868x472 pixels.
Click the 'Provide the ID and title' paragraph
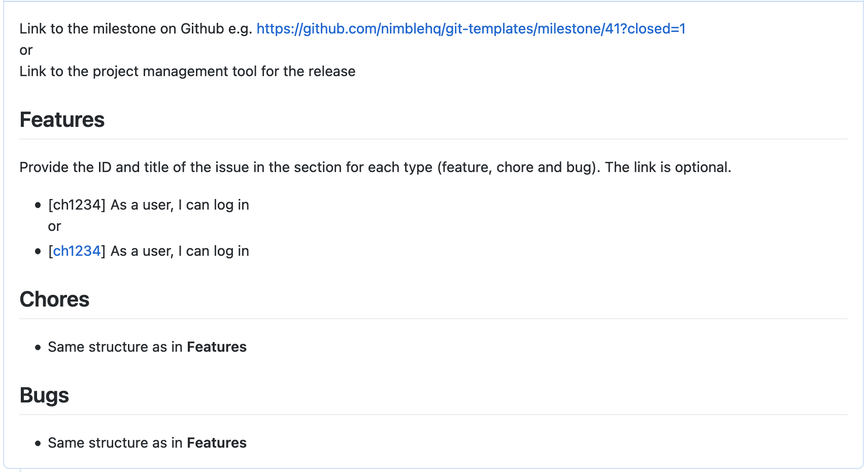(375, 167)
